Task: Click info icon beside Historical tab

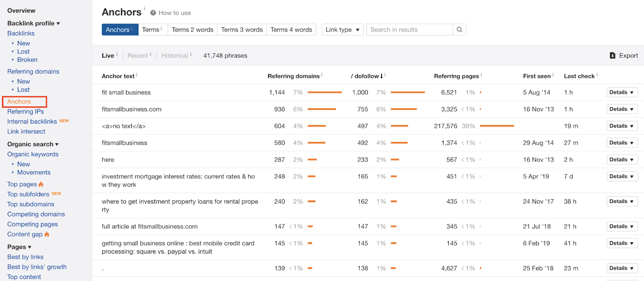Action: tap(191, 54)
